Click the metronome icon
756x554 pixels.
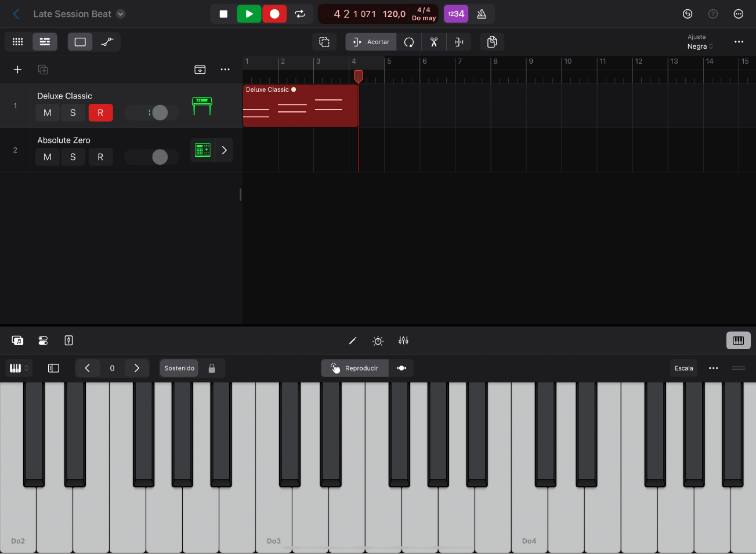click(x=482, y=14)
